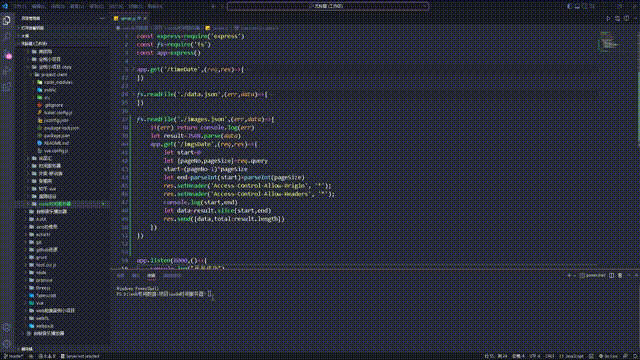Image resolution: width=640 pixels, height=360 pixels.
Task: Open the File menu
Action: coord(20,6)
